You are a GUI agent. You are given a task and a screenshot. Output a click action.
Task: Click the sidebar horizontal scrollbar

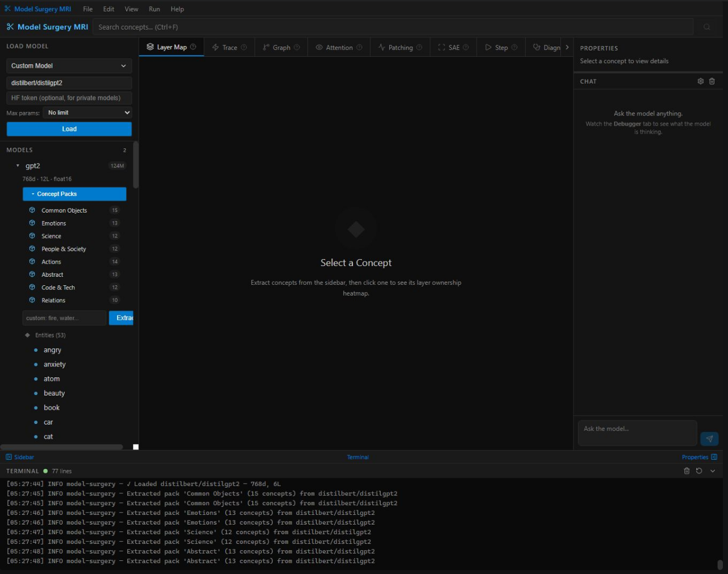tap(61, 447)
